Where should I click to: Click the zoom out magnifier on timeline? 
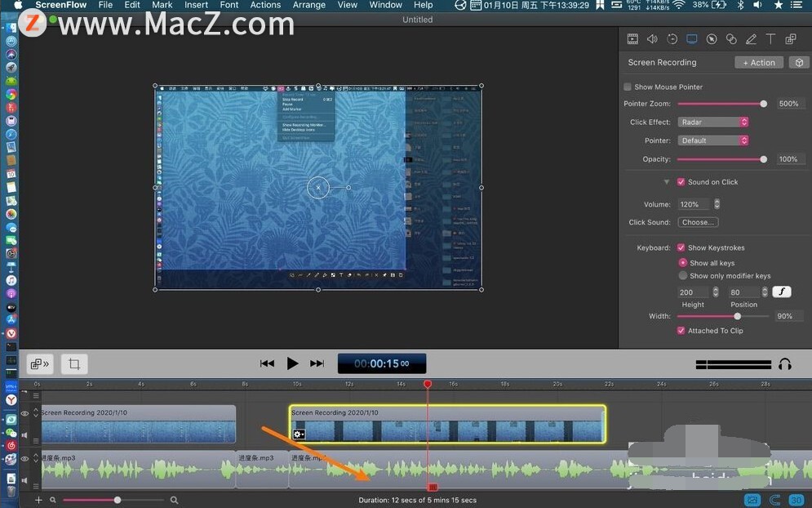53,500
